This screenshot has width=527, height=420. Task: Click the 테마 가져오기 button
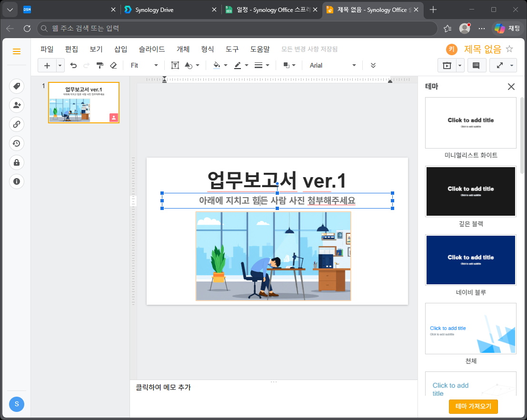(473, 406)
